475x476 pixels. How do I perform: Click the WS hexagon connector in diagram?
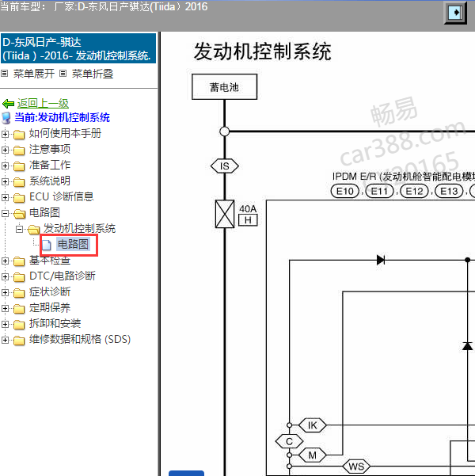point(356,466)
